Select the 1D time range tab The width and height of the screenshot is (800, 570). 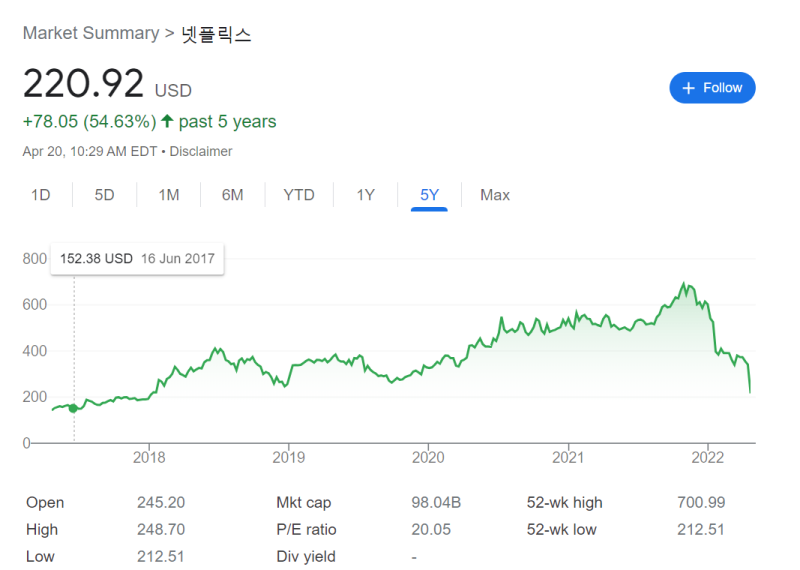[41, 195]
